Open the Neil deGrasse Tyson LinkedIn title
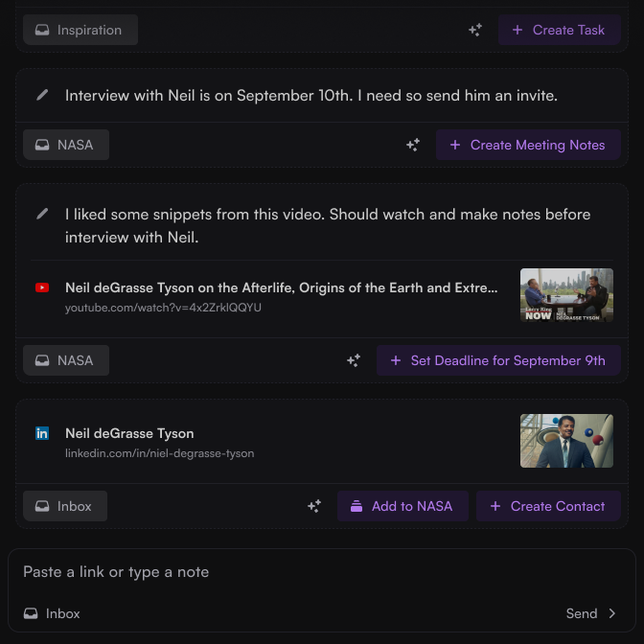 tap(129, 433)
